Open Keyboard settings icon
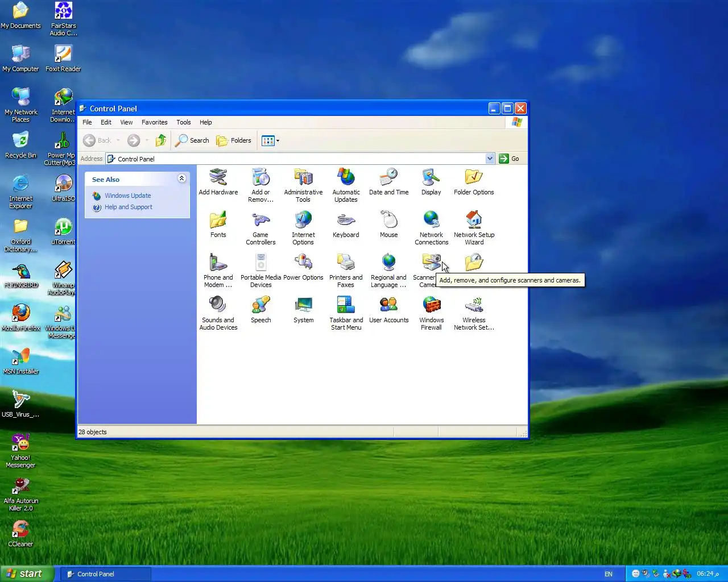The height and width of the screenshot is (582, 728). tap(346, 225)
